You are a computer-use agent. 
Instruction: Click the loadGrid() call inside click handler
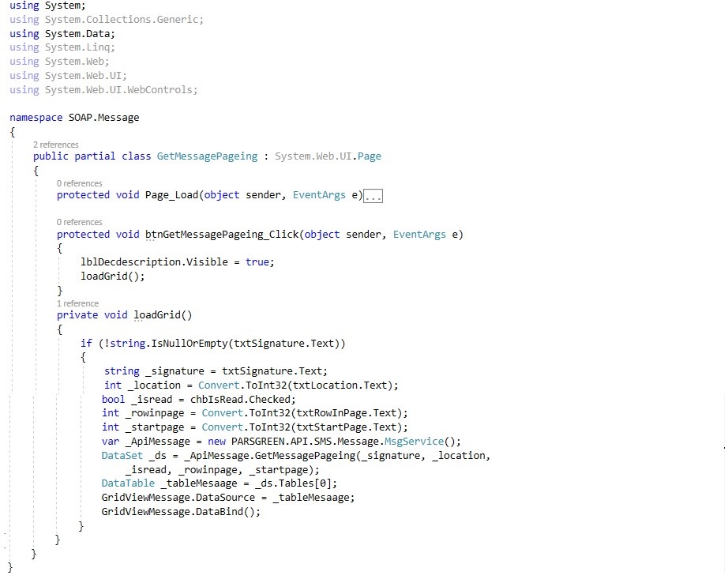(x=112, y=276)
